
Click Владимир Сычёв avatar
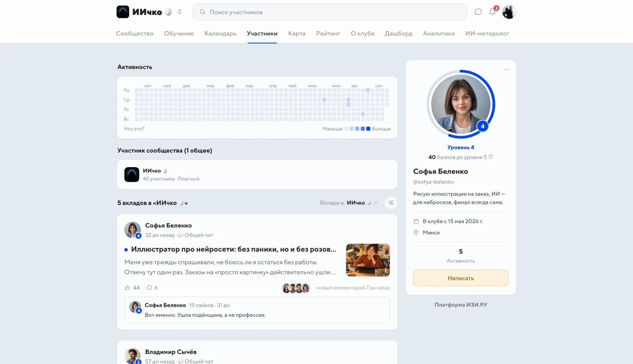[133, 356]
